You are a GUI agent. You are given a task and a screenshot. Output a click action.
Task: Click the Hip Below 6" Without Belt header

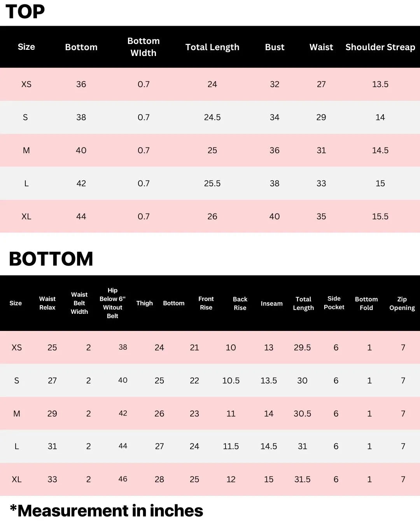point(112,303)
